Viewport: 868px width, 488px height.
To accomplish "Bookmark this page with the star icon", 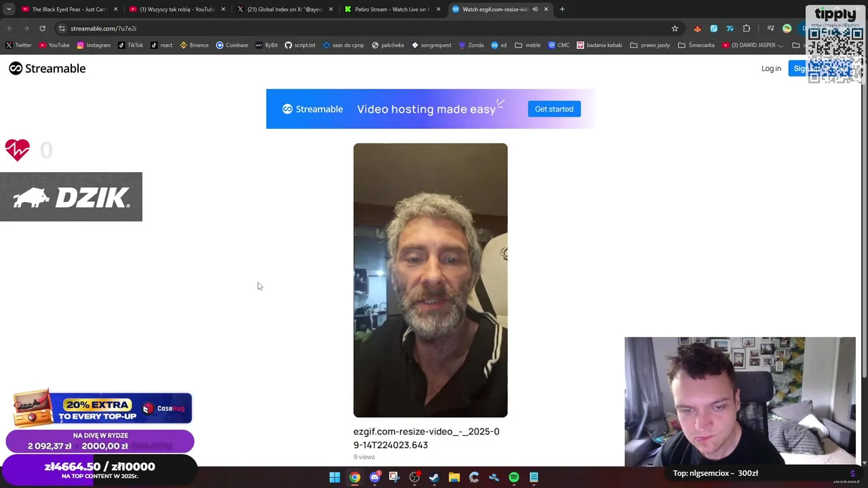I will (x=675, y=28).
